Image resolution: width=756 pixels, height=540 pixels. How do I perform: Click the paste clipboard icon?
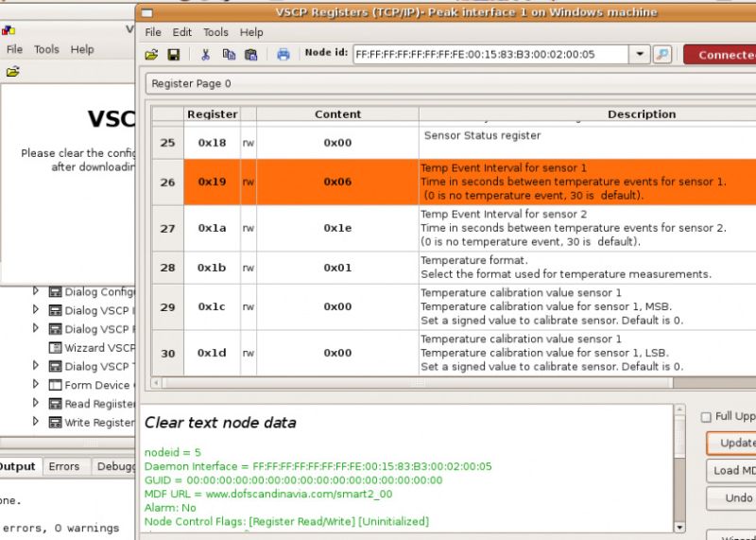click(x=251, y=55)
